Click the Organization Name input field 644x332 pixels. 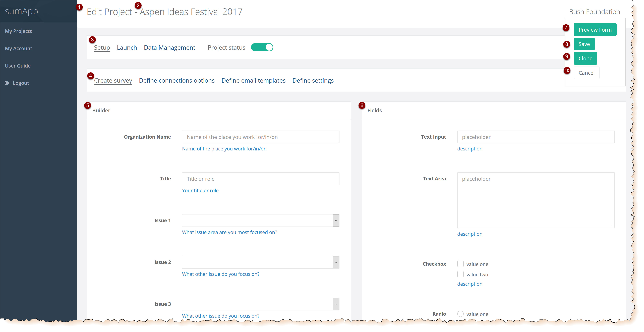260,137
